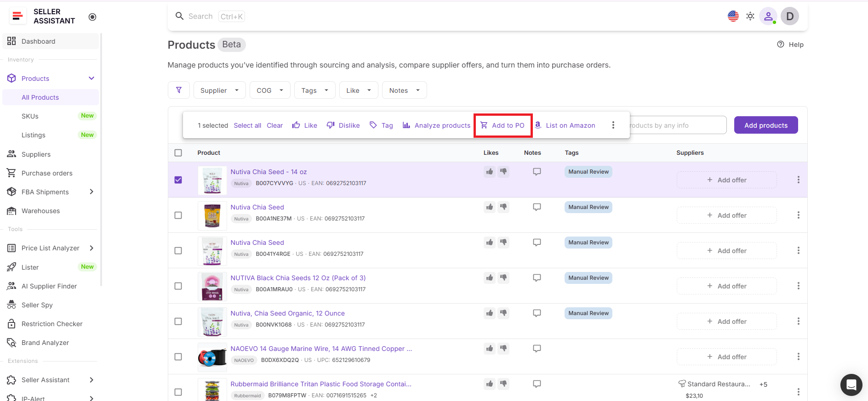Screen dimensions: 868x401
Task: Check the NUTIVA Black Chia Seeds row
Action: click(178, 286)
